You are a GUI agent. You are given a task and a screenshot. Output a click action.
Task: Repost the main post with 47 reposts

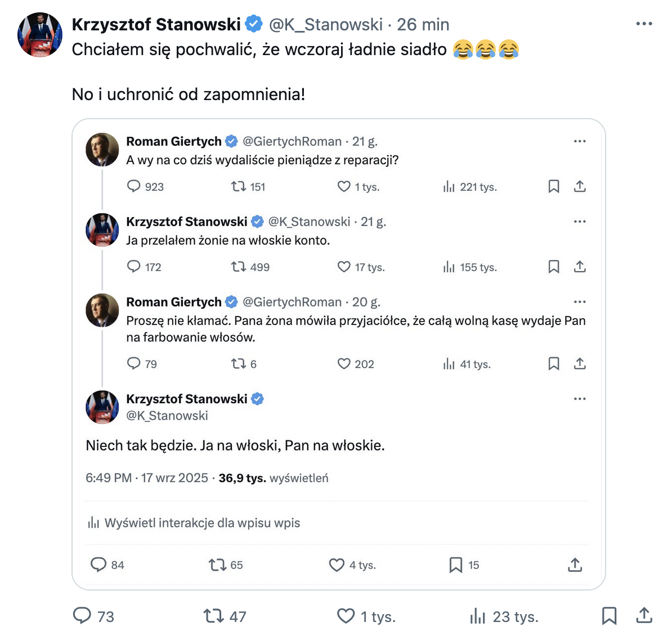[x=214, y=616]
